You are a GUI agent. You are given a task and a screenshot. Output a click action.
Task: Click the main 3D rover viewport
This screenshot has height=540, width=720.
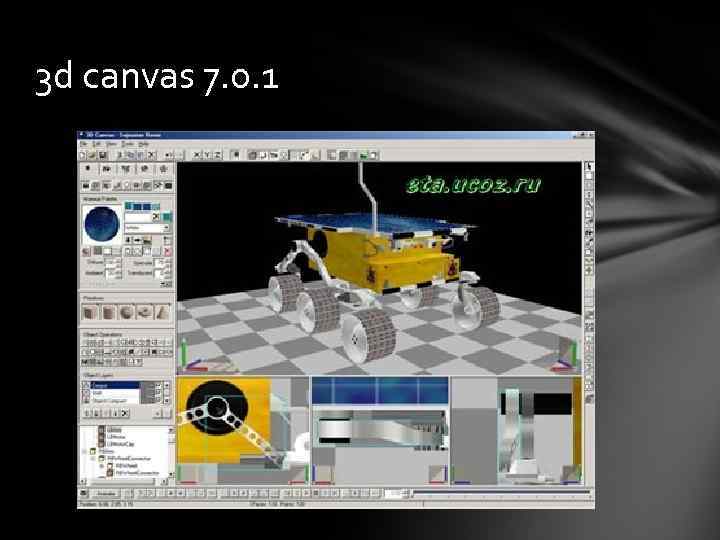click(379, 268)
